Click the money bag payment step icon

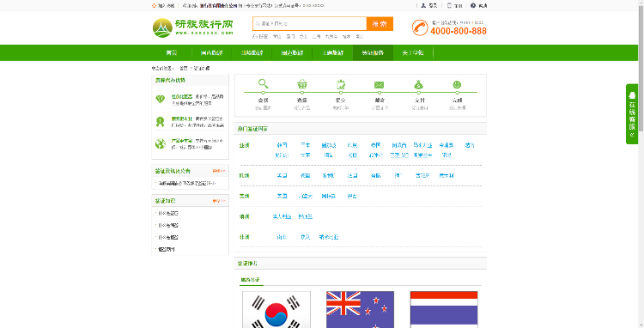(x=418, y=84)
